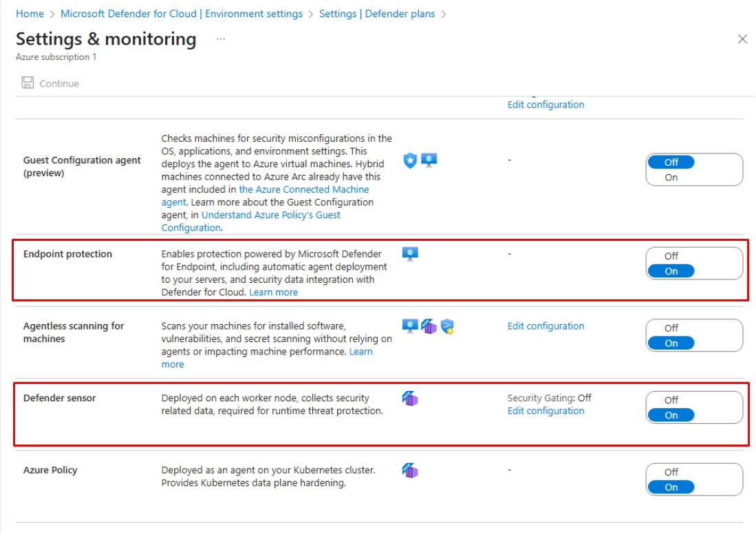This screenshot has height=534, width=756.
Task: Set Endpoint protection to Off
Action: click(671, 256)
